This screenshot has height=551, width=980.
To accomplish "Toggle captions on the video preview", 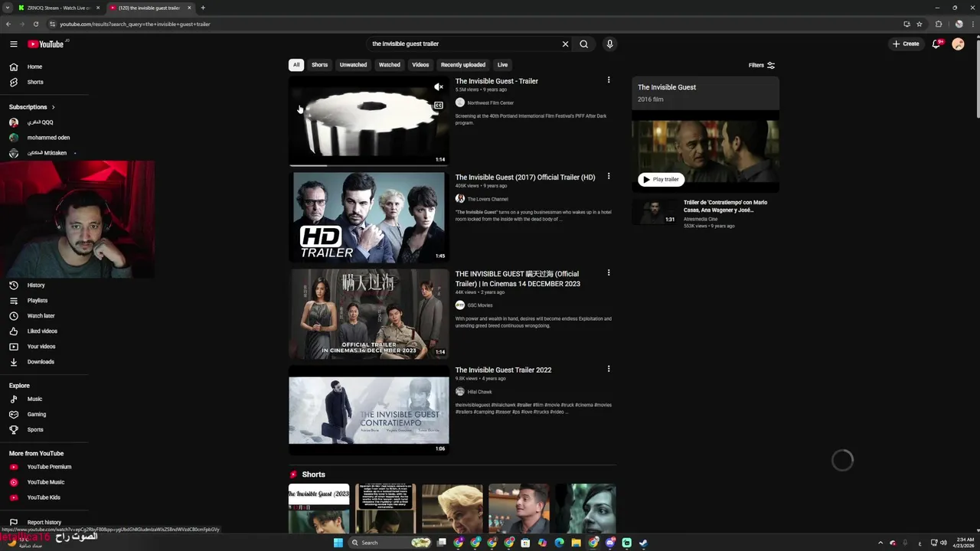I will (x=439, y=106).
